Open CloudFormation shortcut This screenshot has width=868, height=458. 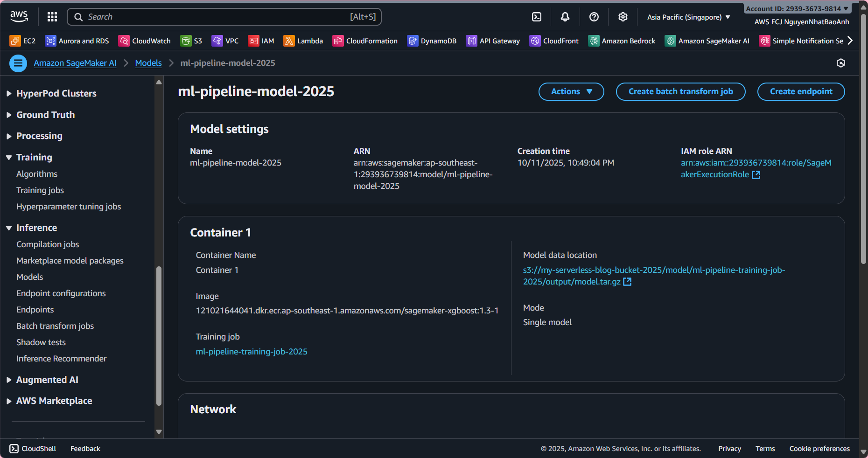(x=365, y=41)
